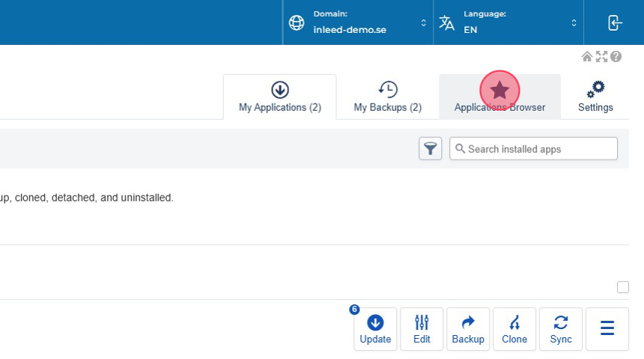Open the Settings tab with gears
The image size is (644, 359).
click(x=595, y=97)
